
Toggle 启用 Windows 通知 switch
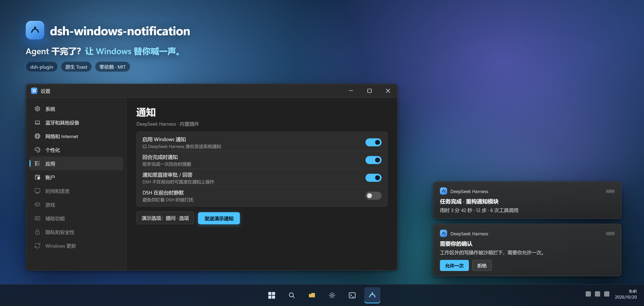(x=373, y=142)
